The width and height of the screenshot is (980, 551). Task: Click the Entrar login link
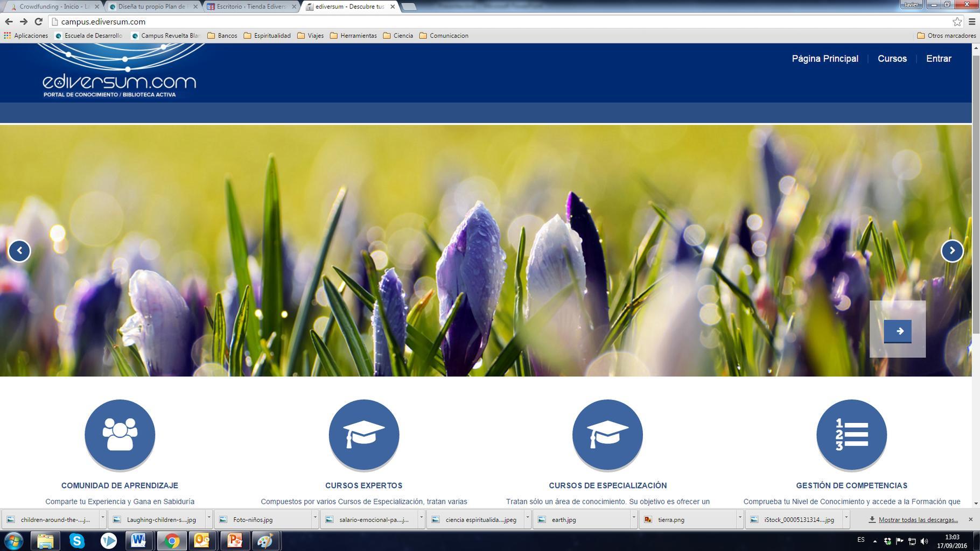(938, 59)
